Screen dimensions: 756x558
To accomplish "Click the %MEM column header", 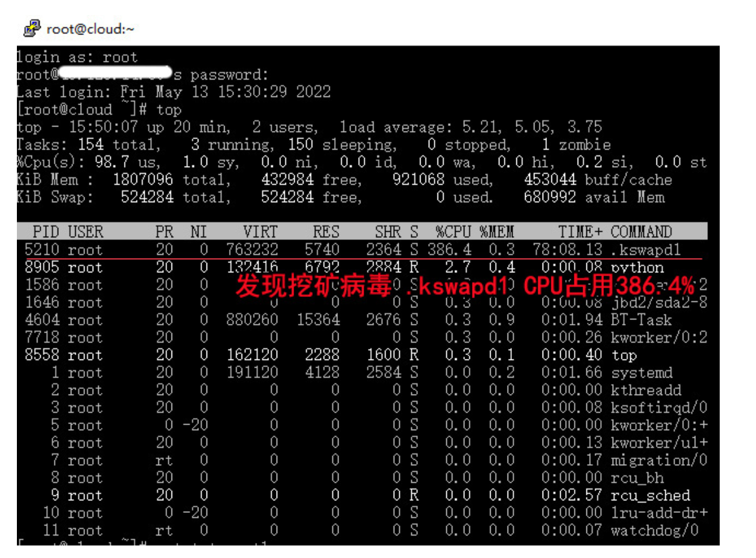I will [497, 232].
